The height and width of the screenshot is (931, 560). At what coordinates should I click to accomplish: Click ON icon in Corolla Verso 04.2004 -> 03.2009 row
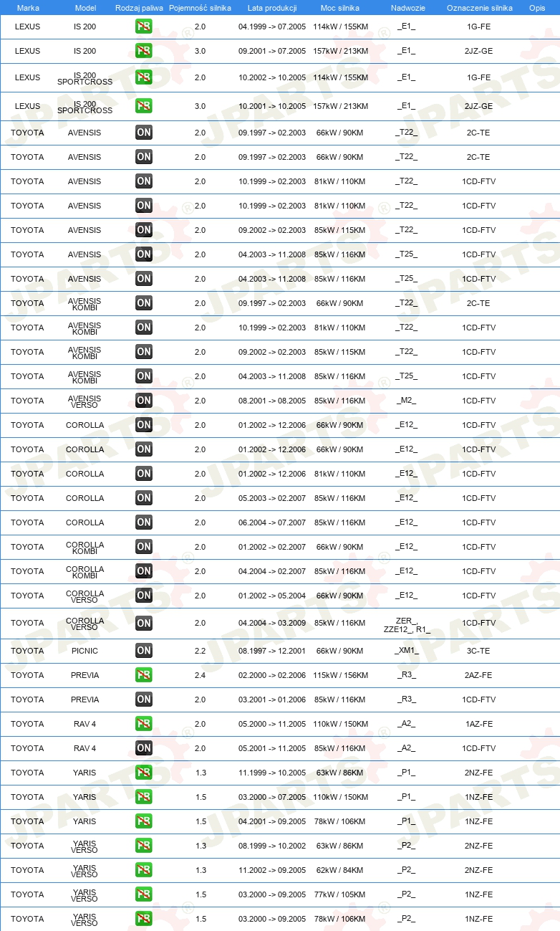click(x=144, y=624)
